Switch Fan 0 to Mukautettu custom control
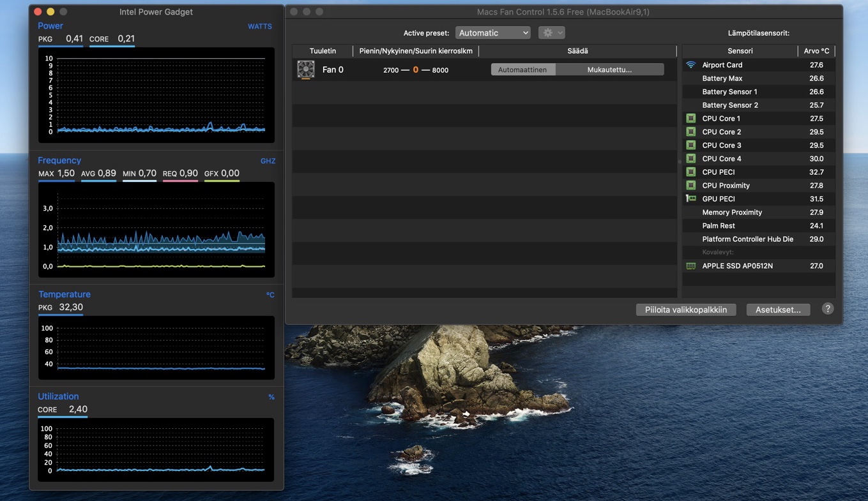Screen dimensions: 868x501 (609, 70)
